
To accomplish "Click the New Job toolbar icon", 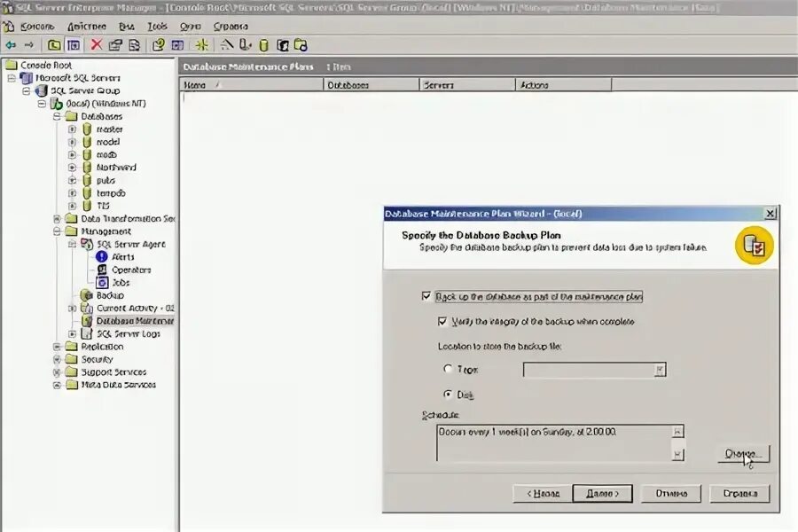I will coord(301,45).
